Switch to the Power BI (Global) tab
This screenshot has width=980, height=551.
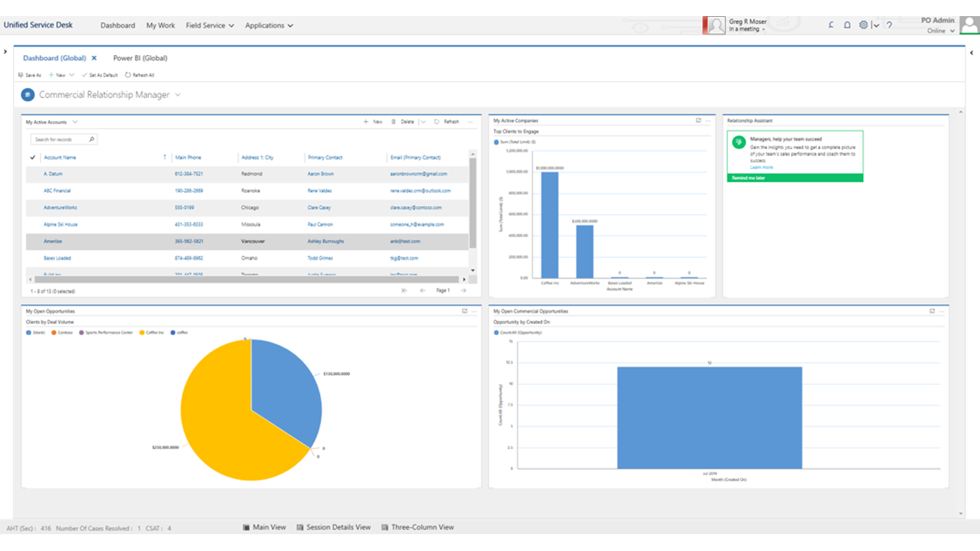pos(140,58)
